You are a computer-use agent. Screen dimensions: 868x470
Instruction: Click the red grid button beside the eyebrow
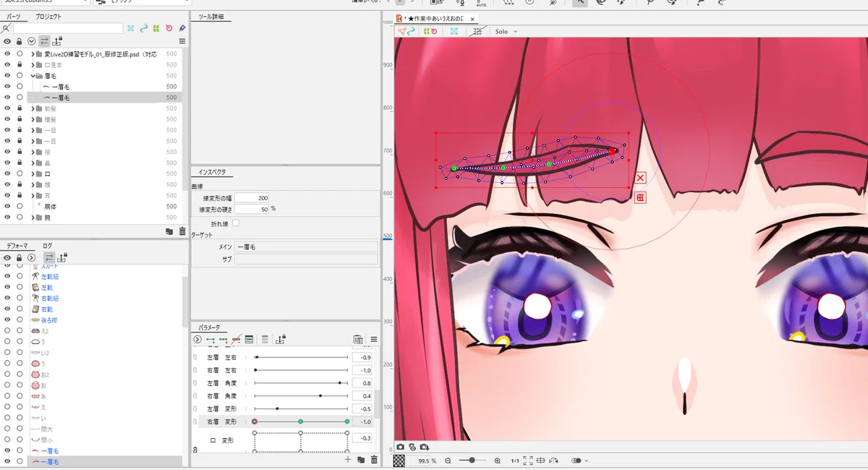coord(640,197)
